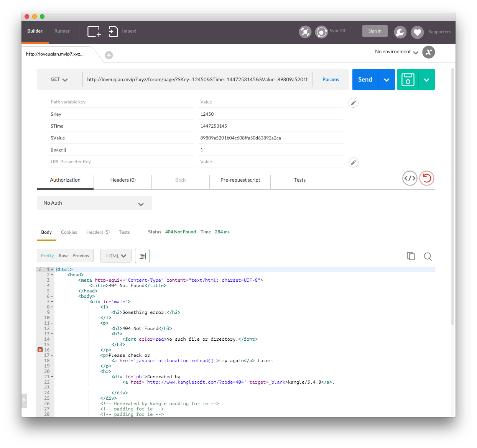This screenshot has height=448, width=477.
Task: Select the Authorization tab
Action: [x=65, y=180]
